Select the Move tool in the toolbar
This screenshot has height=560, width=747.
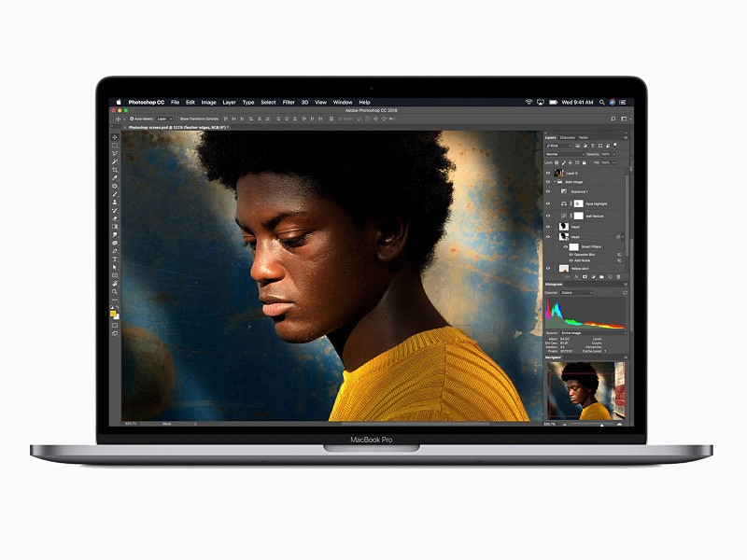pos(115,137)
